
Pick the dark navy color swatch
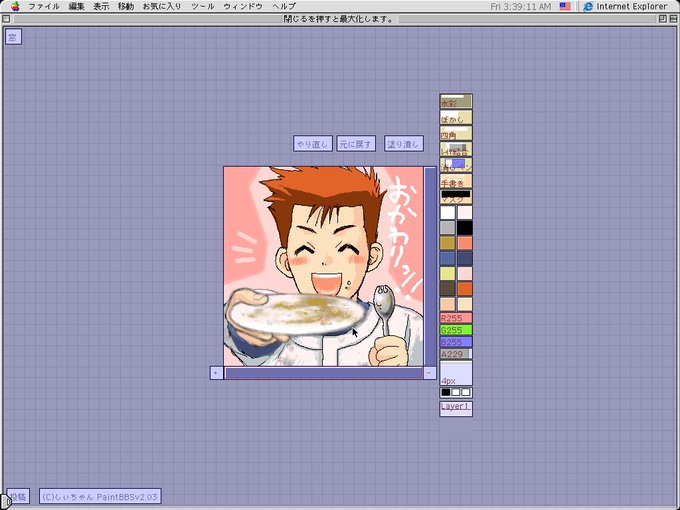[x=464, y=258]
